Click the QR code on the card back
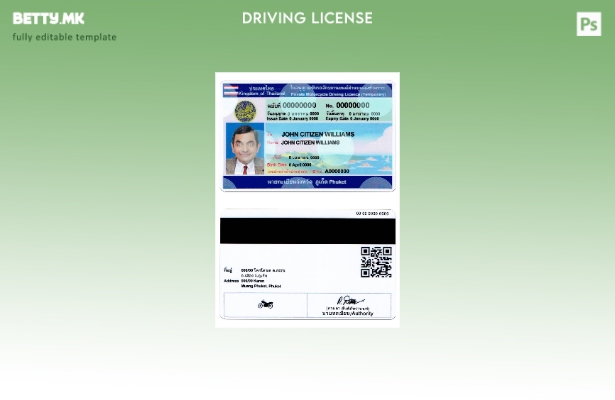The image size is (615, 400). [376, 261]
